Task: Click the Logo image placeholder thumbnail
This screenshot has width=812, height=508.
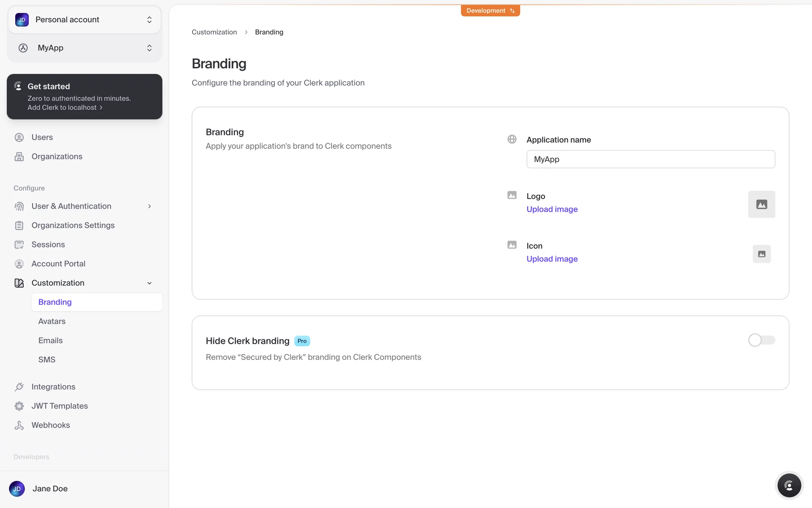Action: coord(761,204)
